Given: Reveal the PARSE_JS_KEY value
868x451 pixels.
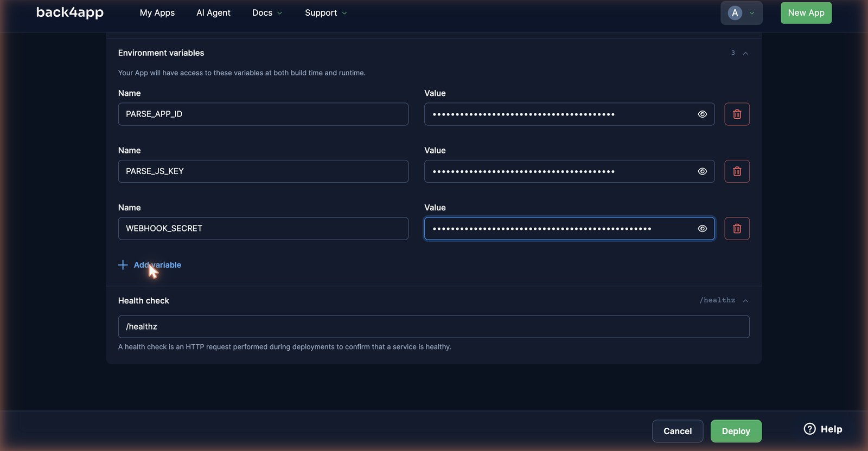Looking at the screenshot, I should pyautogui.click(x=702, y=171).
